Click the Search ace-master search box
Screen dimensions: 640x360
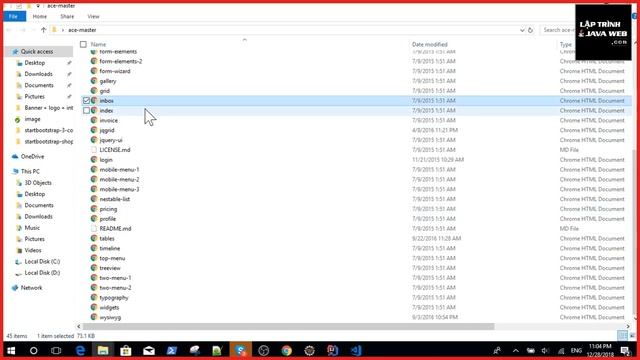tap(558, 30)
